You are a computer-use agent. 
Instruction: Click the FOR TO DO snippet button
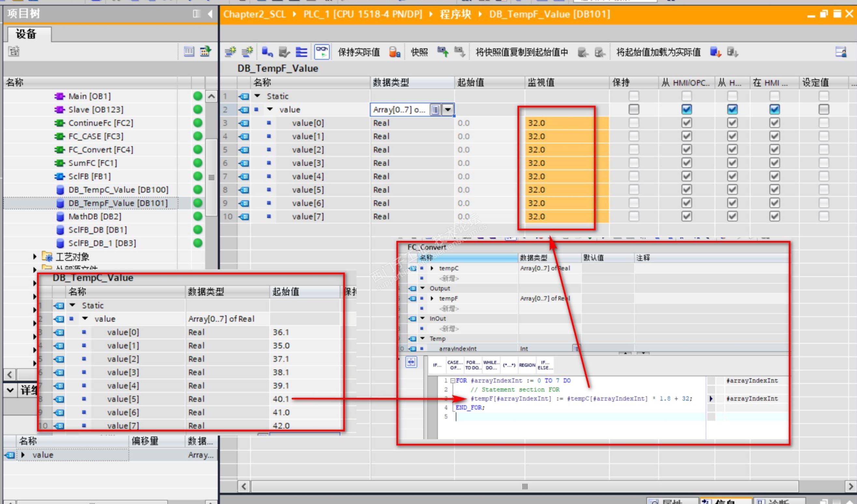(x=473, y=365)
